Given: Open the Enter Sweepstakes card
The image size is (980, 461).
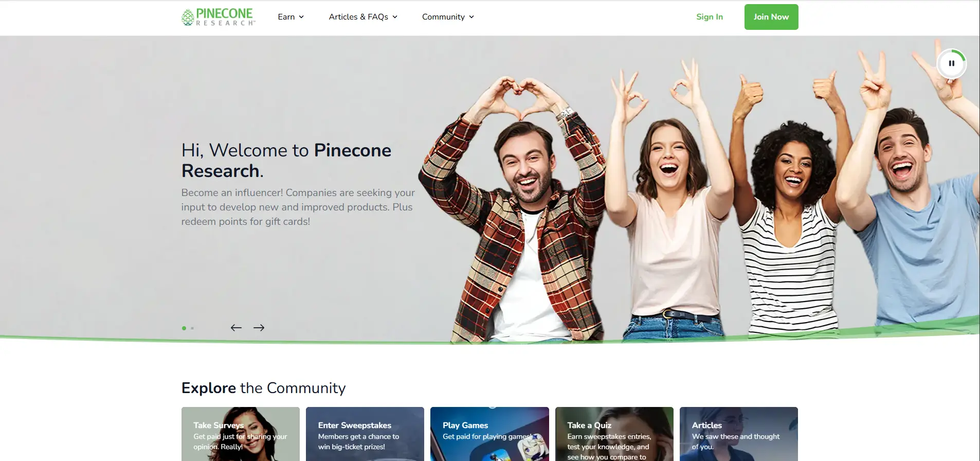Looking at the screenshot, I should [365, 434].
